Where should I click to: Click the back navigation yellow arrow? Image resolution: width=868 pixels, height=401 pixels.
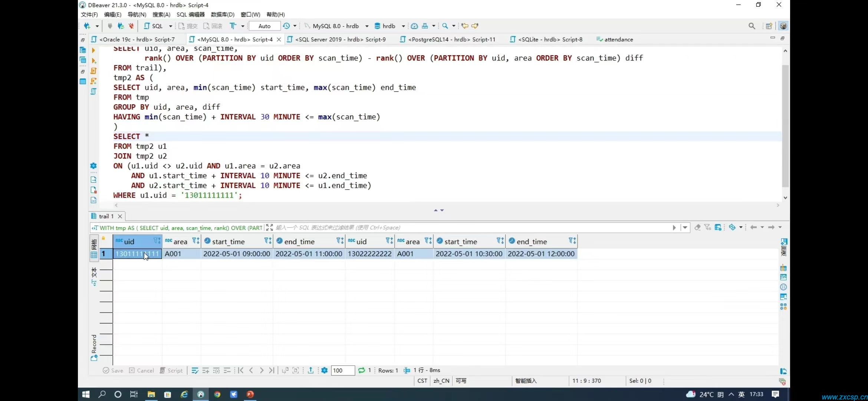click(x=464, y=26)
